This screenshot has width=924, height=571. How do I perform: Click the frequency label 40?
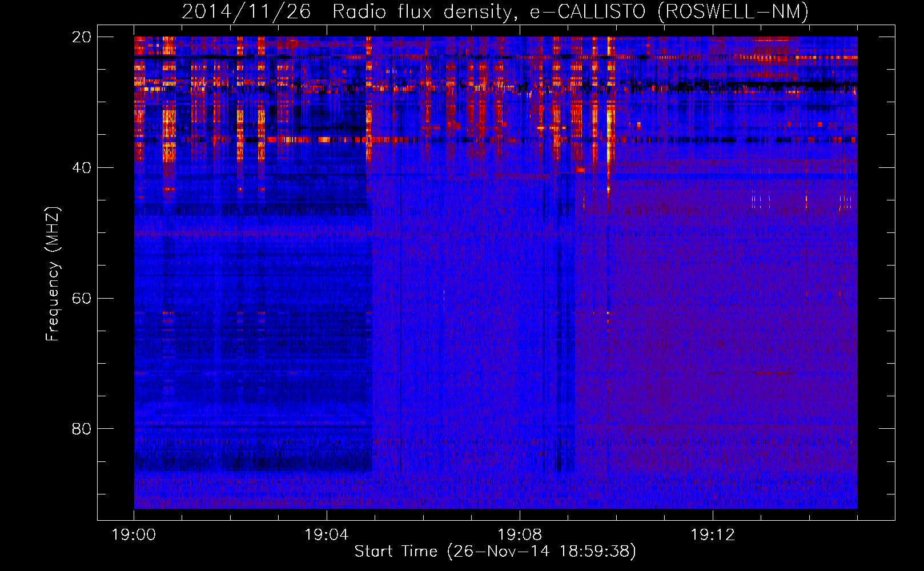[82, 168]
